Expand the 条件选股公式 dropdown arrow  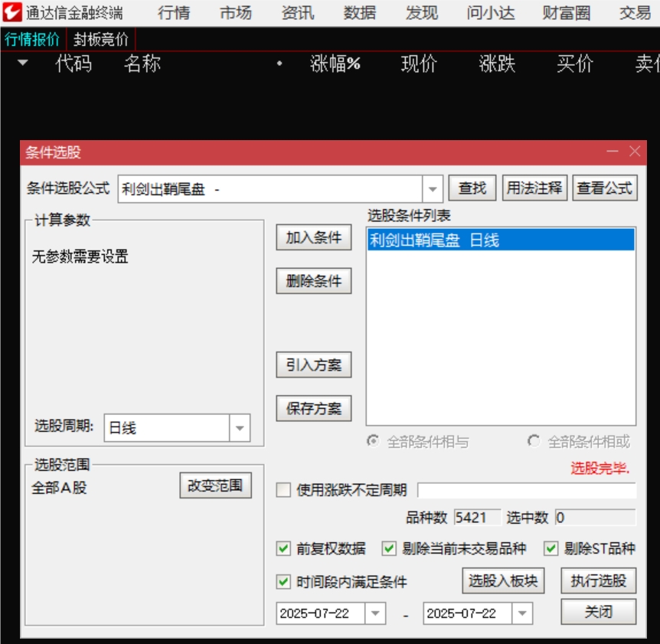tap(433, 189)
